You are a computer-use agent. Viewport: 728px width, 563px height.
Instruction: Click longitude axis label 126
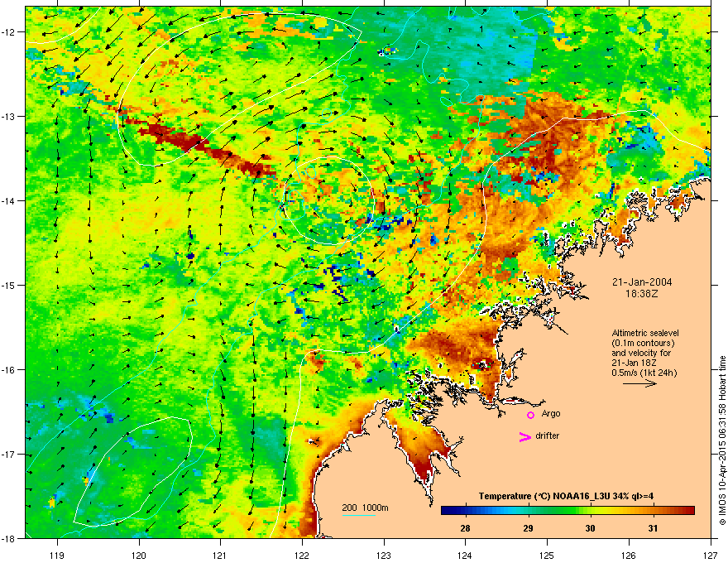pyautogui.click(x=629, y=555)
